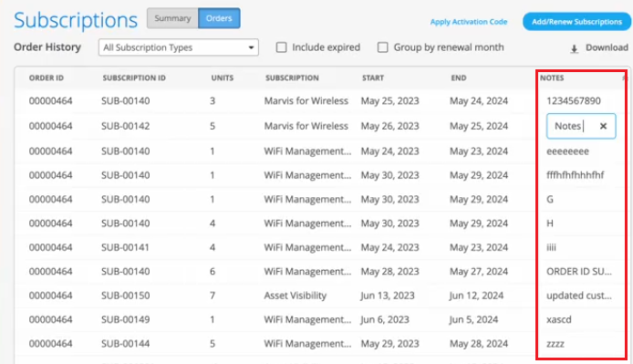This screenshot has width=633, height=364.
Task: Edit the note 'updated cust...'
Action: (579, 296)
